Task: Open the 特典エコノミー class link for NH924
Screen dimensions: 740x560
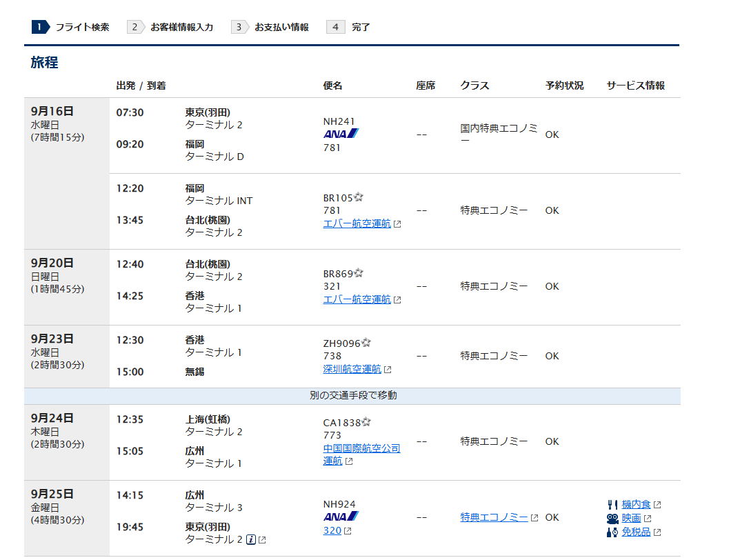Action: (494, 517)
